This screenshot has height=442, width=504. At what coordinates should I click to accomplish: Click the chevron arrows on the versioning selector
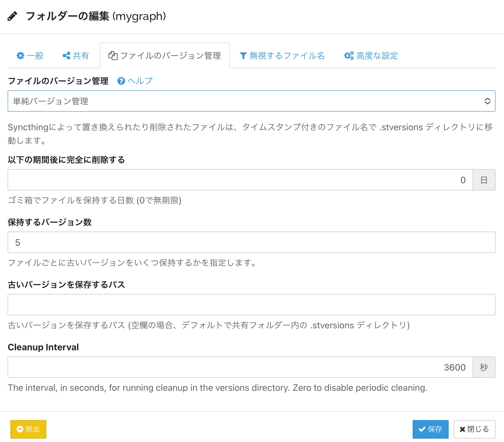[487, 101]
